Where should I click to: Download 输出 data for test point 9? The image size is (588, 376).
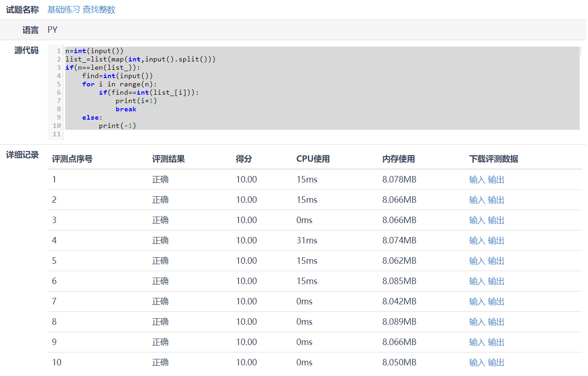496,342
